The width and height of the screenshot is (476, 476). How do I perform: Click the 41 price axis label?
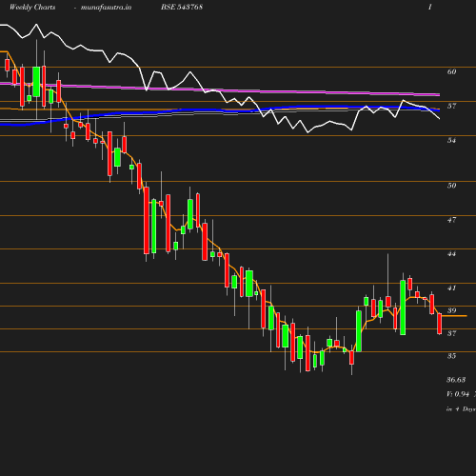coord(451,288)
